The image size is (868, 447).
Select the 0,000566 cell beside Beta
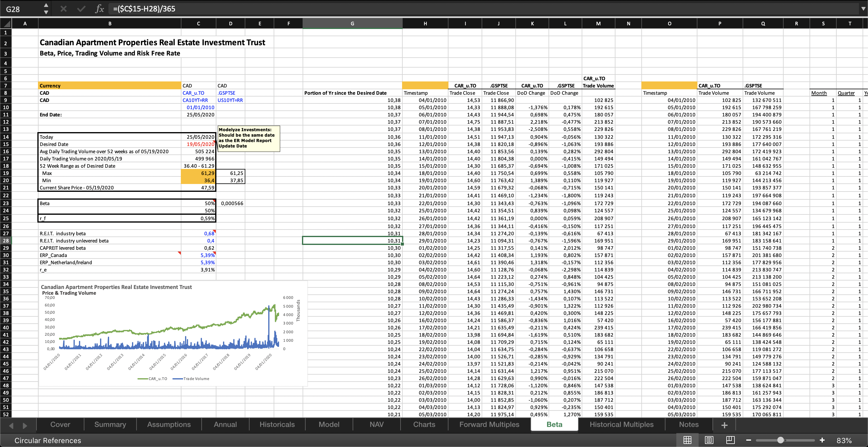tap(231, 203)
